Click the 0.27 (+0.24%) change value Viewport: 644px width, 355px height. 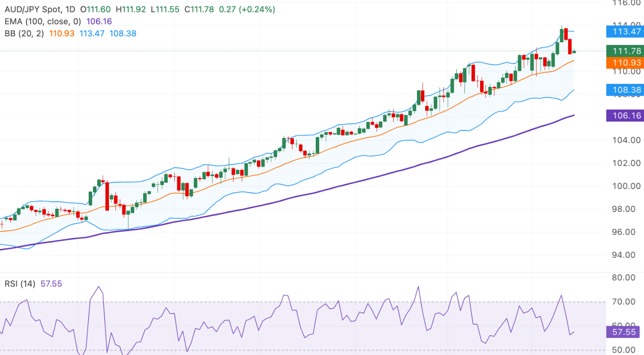[x=247, y=10]
